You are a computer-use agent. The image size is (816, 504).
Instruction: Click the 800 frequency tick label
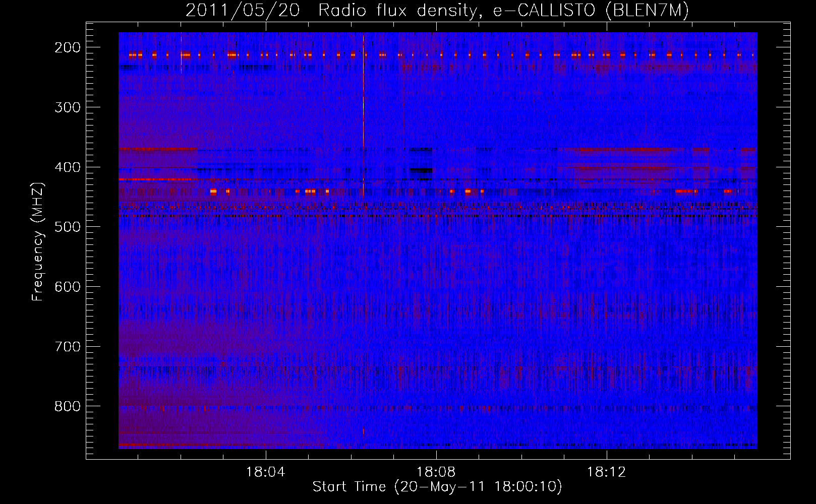(67, 406)
